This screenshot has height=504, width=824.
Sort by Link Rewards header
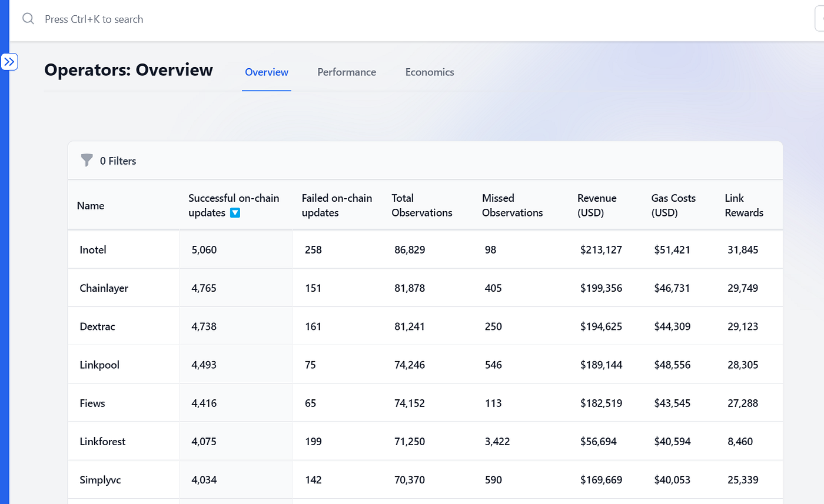[744, 205]
